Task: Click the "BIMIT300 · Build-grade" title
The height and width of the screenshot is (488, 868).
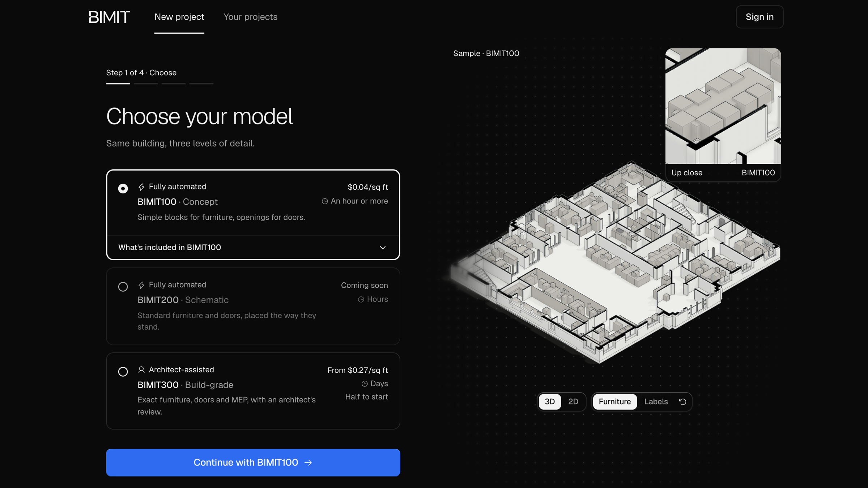Action: tap(185, 385)
